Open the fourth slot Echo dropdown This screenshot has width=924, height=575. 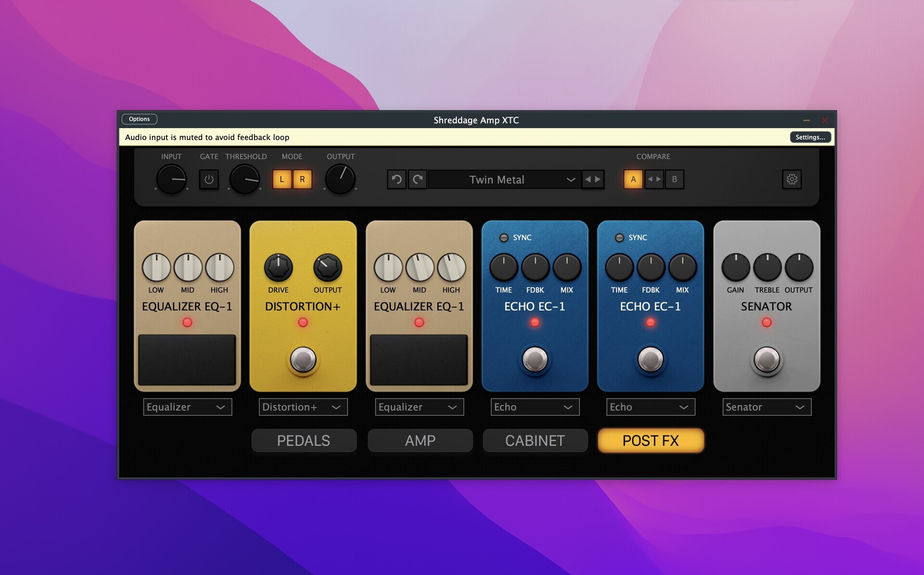[535, 407]
